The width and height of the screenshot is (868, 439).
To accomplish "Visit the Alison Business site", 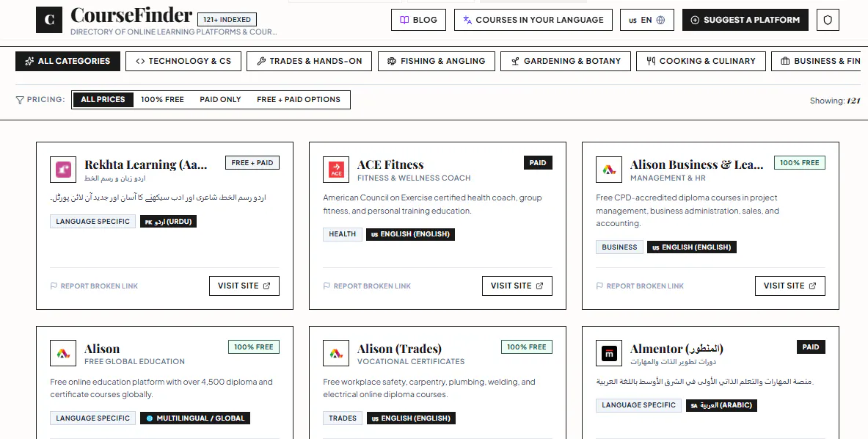I will 790,286.
